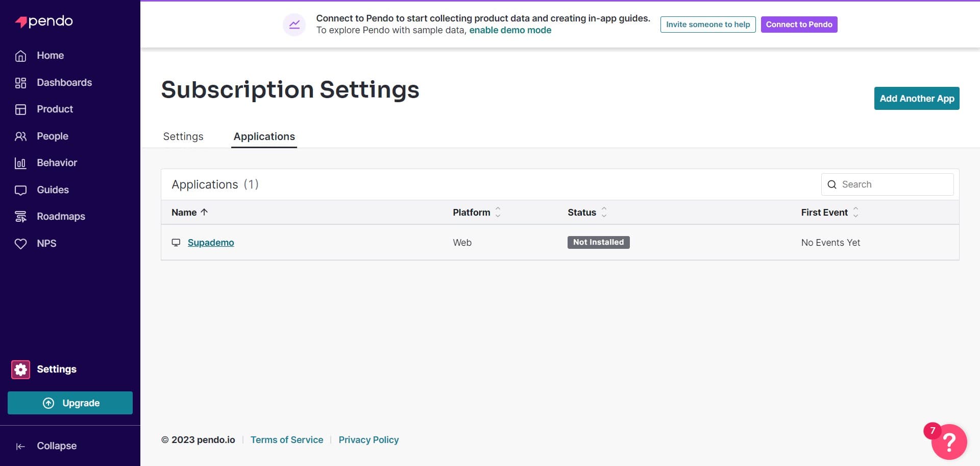
Task: Sort by First Event column arrows
Action: 855,212
